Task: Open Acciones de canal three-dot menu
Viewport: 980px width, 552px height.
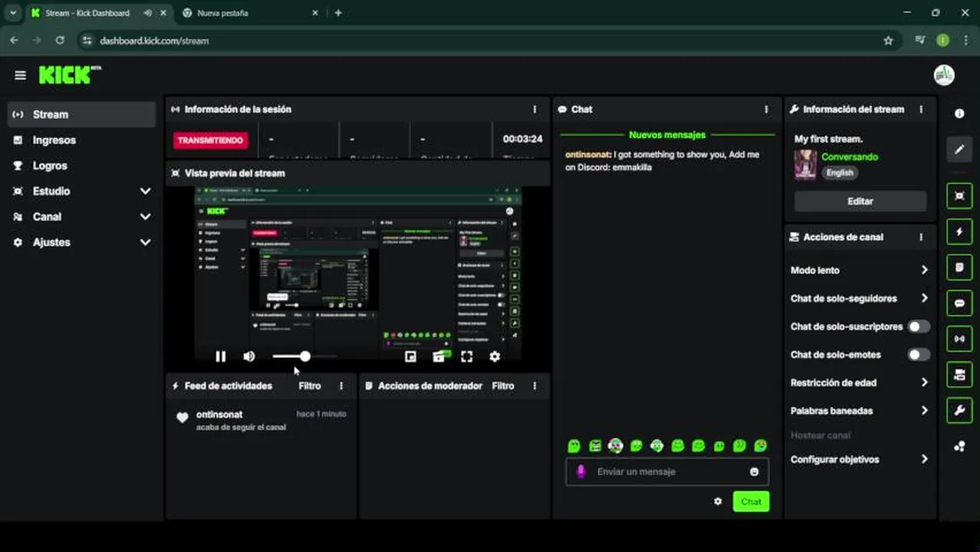Action: [x=921, y=237]
